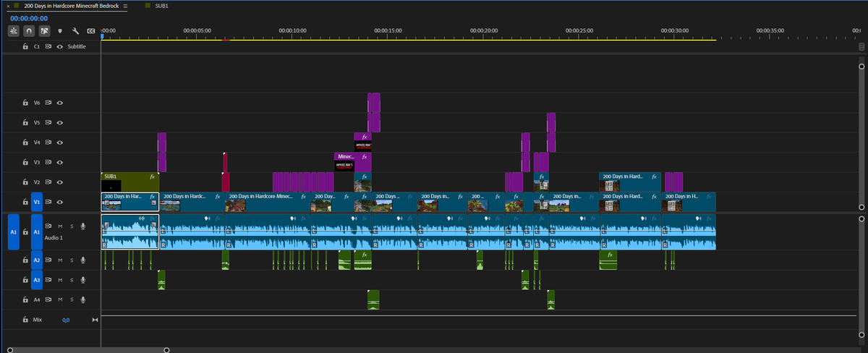868x353 pixels.
Task: Select SUB1 nested clip on V2
Action: tap(129, 182)
